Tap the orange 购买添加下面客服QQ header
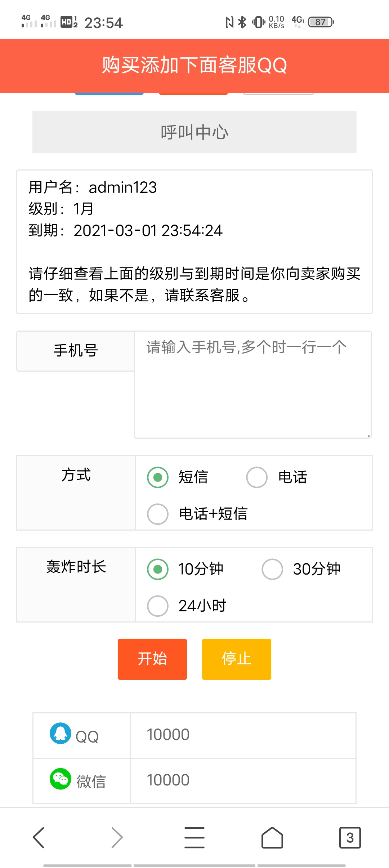The width and height of the screenshot is (389, 868). click(x=194, y=66)
